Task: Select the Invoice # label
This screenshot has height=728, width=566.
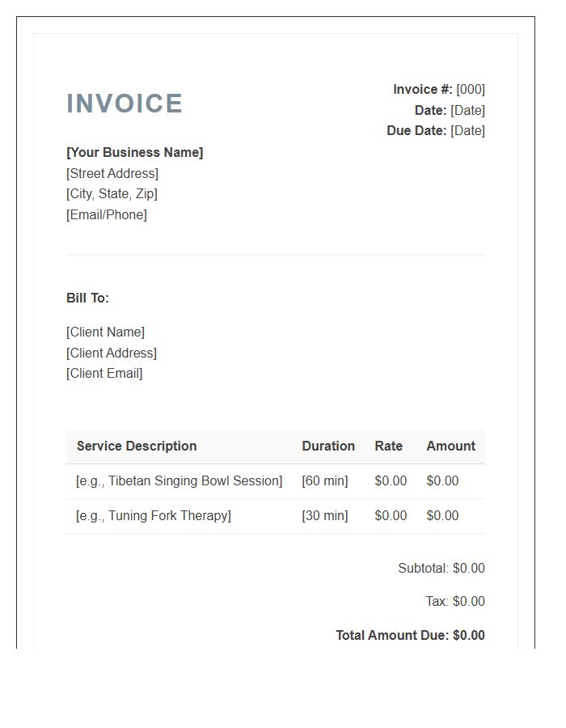Action: click(423, 89)
